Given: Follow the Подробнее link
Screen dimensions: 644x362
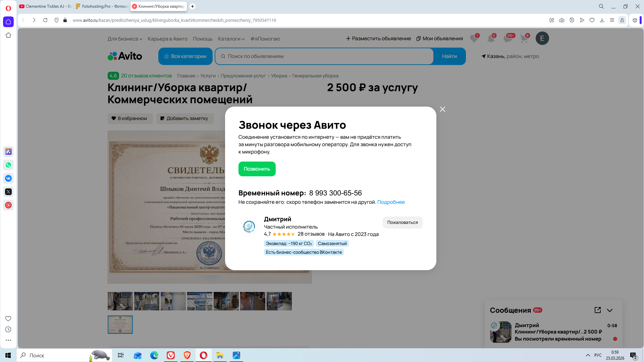Looking at the screenshot, I should pyautogui.click(x=391, y=202).
